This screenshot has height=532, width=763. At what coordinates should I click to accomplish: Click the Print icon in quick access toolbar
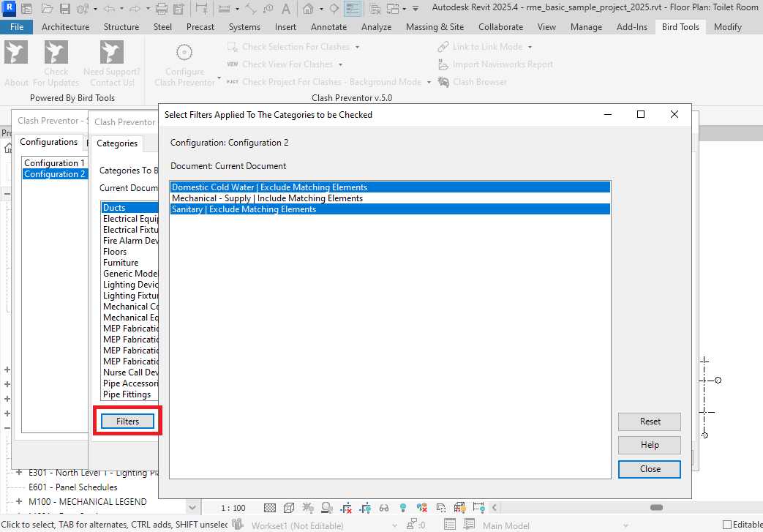(x=162, y=8)
